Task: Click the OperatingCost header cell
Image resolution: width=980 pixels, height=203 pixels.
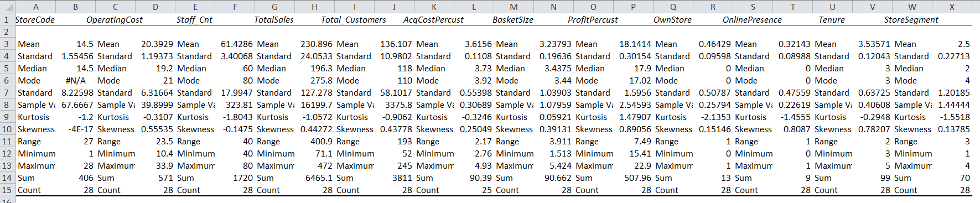Action: tap(115, 19)
